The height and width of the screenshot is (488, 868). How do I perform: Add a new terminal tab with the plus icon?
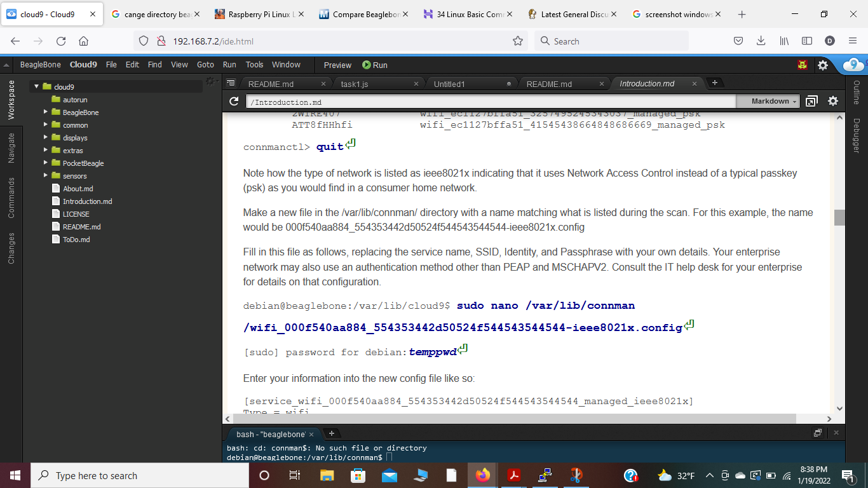coord(331,433)
